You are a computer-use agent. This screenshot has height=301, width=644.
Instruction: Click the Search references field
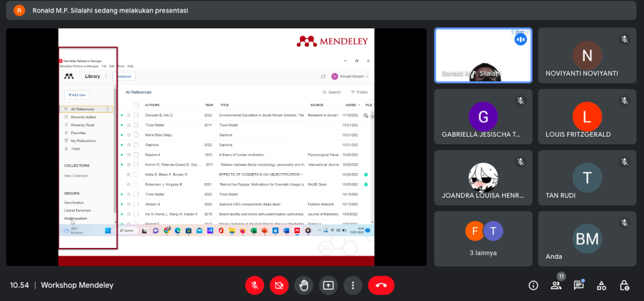pos(332,93)
